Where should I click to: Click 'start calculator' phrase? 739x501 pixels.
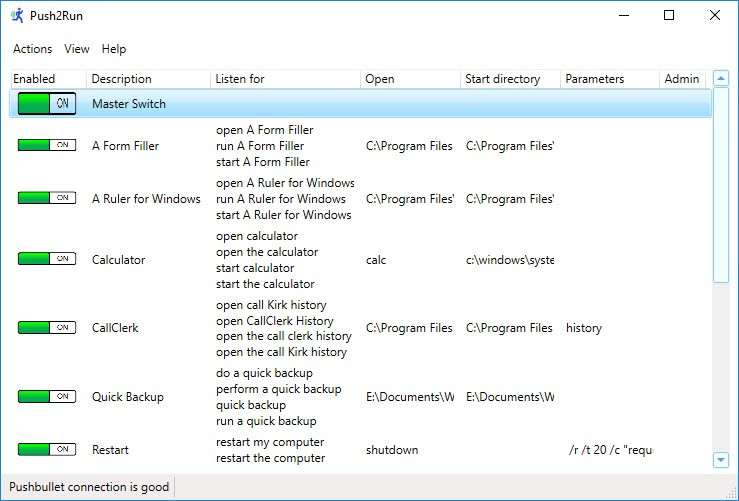(x=255, y=268)
